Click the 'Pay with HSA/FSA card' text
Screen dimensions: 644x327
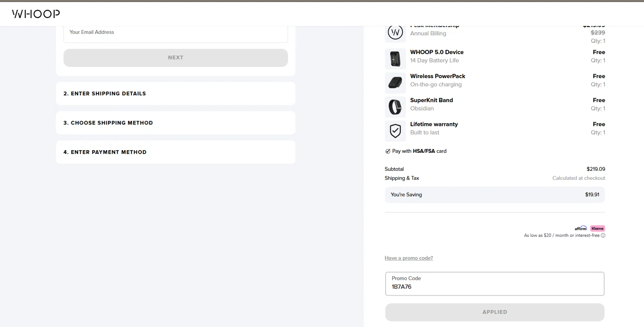(419, 151)
